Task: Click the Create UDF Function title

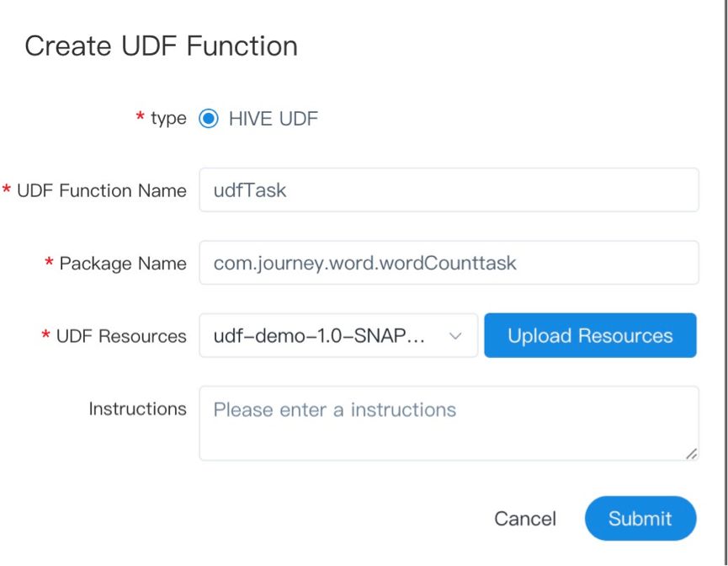Action: pos(161,45)
